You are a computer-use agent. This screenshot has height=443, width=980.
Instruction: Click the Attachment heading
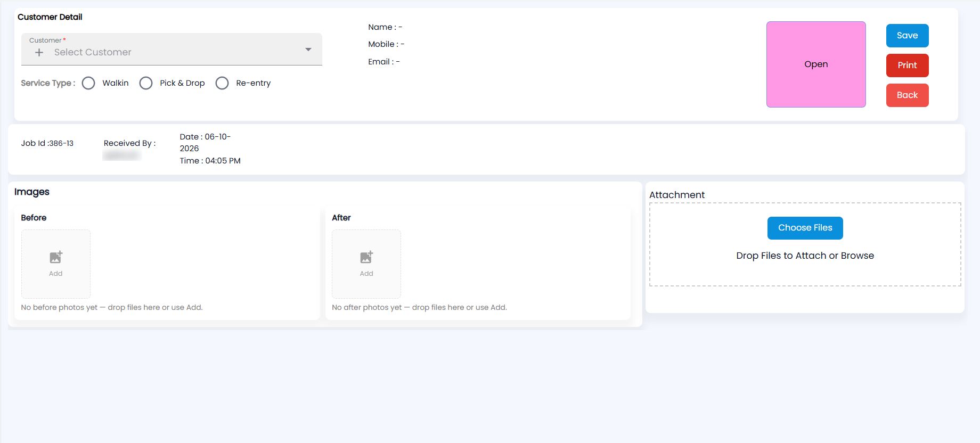(677, 195)
